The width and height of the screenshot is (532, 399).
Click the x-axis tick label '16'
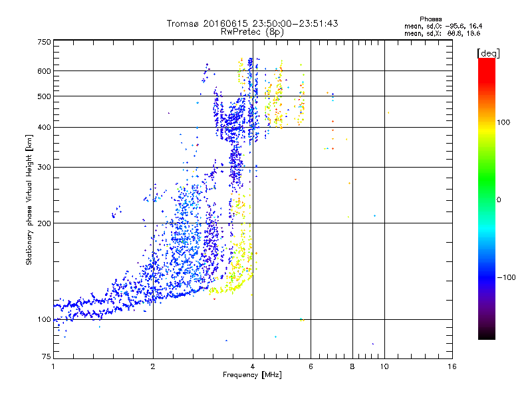452,366
